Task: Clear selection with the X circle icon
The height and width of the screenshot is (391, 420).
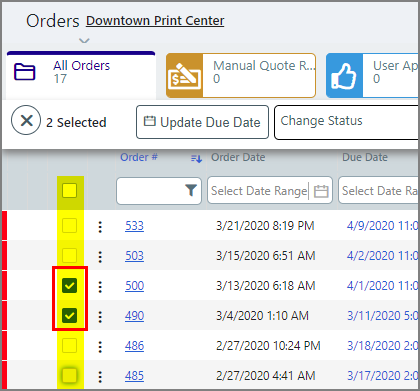Action: [x=26, y=120]
